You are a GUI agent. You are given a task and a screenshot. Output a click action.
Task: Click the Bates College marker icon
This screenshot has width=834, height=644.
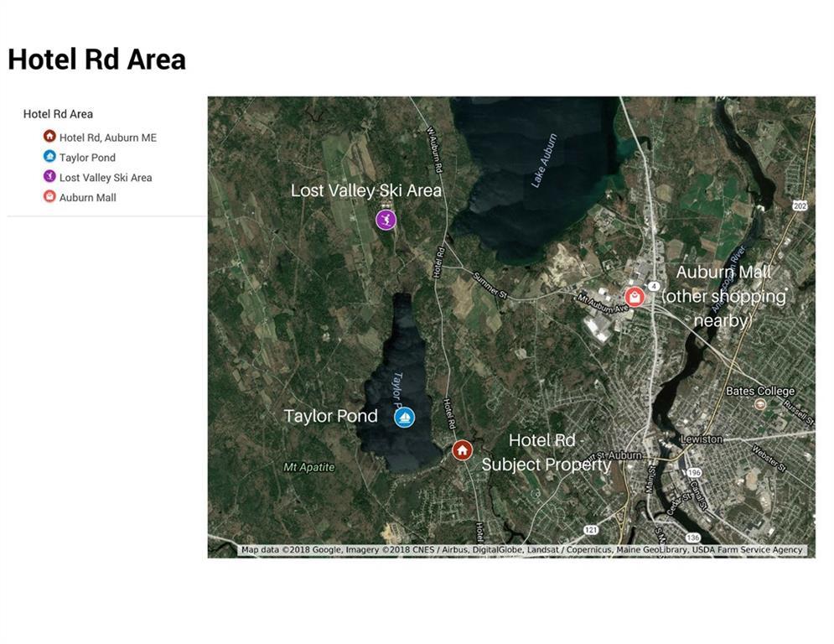coord(760,404)
